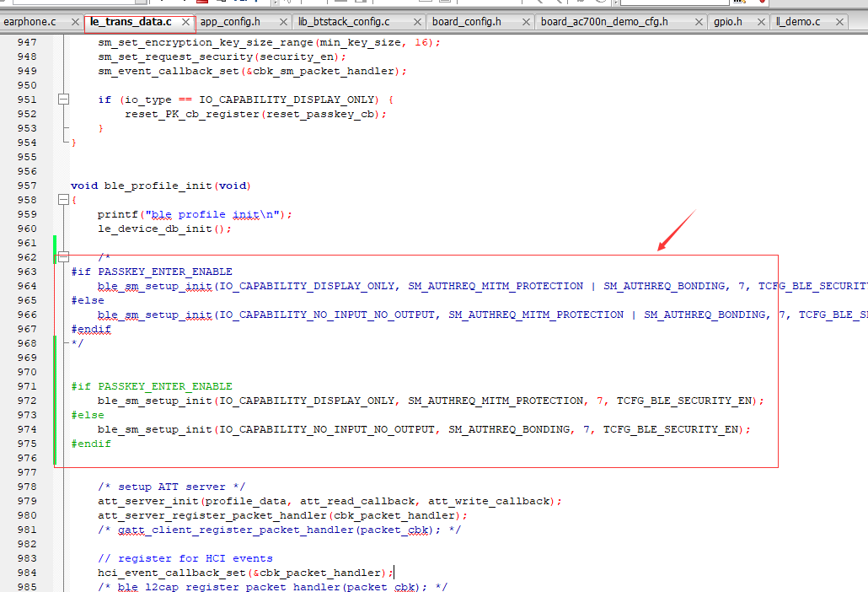Image resolution: width=868 pixels, height=592 pixels.
Task: Click the green '#endif' on line 975
Action: pos(91,444)
